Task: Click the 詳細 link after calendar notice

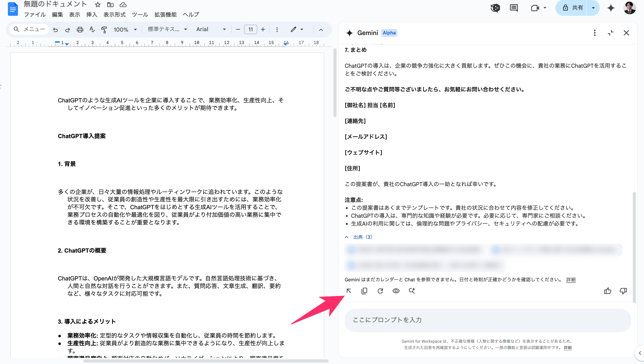Action: point(571,279)
